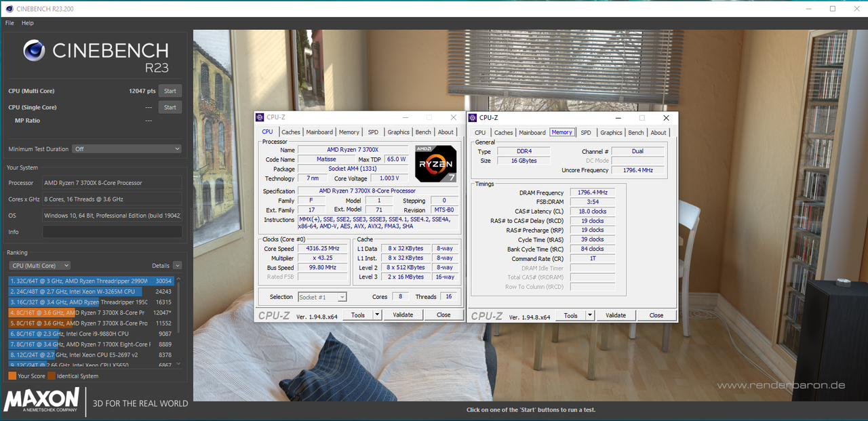Click the left CPU-Z window title icon
Viewport: 868px width, 421px height.
click(x=260, y=117)
